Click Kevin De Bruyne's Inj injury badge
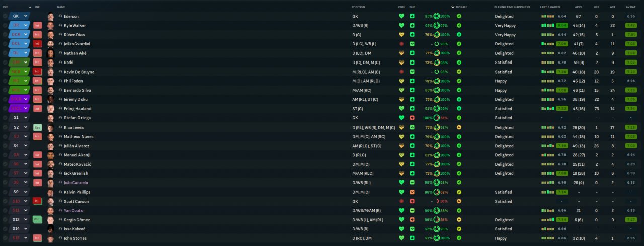644x246 pixels. pos(37,72)
